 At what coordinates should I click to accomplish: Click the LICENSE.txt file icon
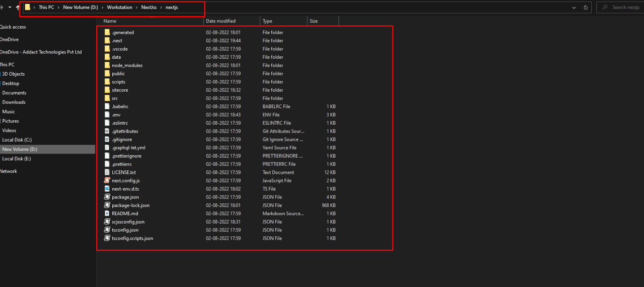107,172
